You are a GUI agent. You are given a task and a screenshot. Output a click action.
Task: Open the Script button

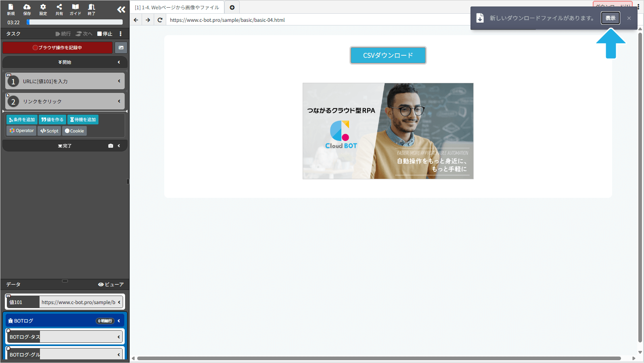(x=49, y=131)
